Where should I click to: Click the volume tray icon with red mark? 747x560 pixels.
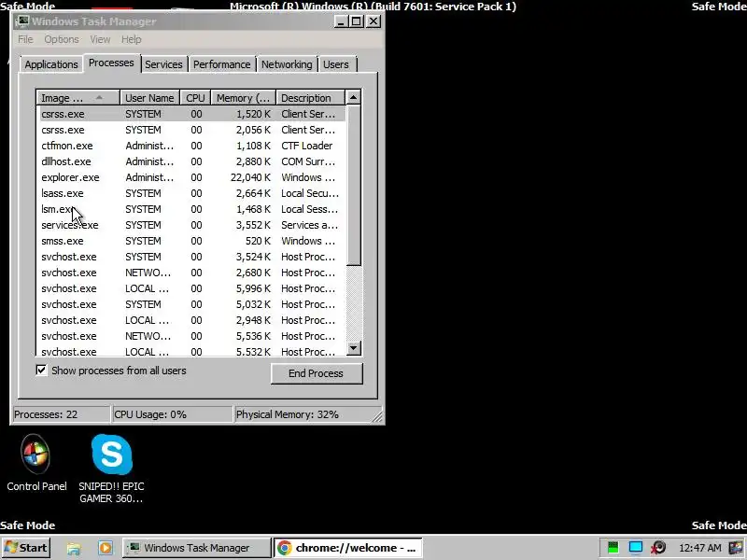pos(658,548)
